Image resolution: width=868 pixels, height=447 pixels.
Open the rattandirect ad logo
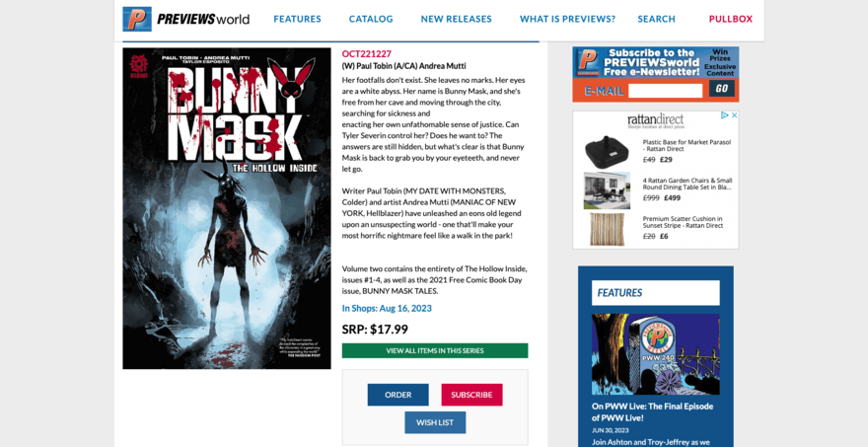pyautogui.click(x=655, y=120)
